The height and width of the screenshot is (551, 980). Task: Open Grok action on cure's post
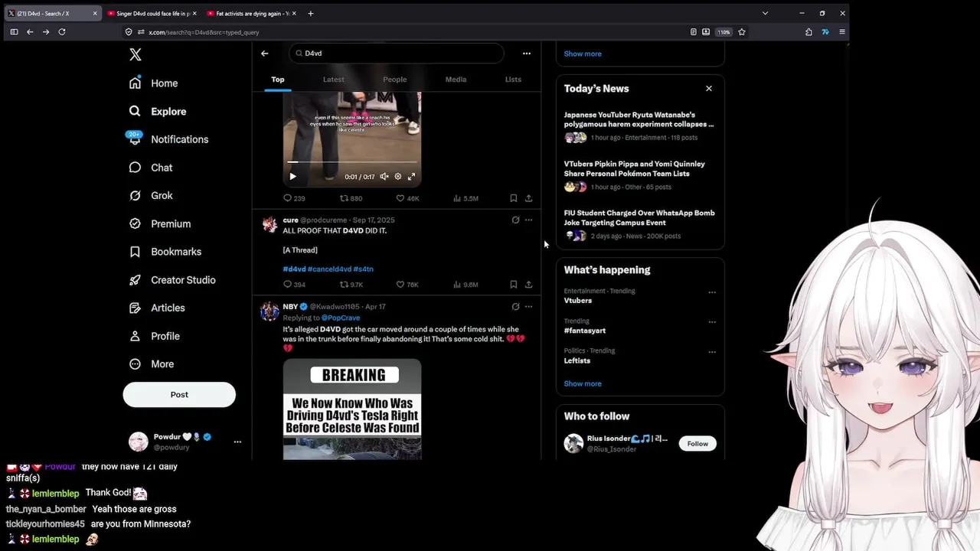[x=515, y=220]
